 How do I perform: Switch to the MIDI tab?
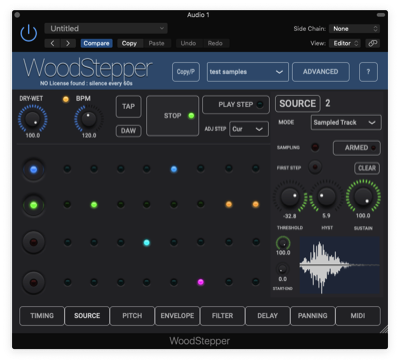[x=358, y=316]
